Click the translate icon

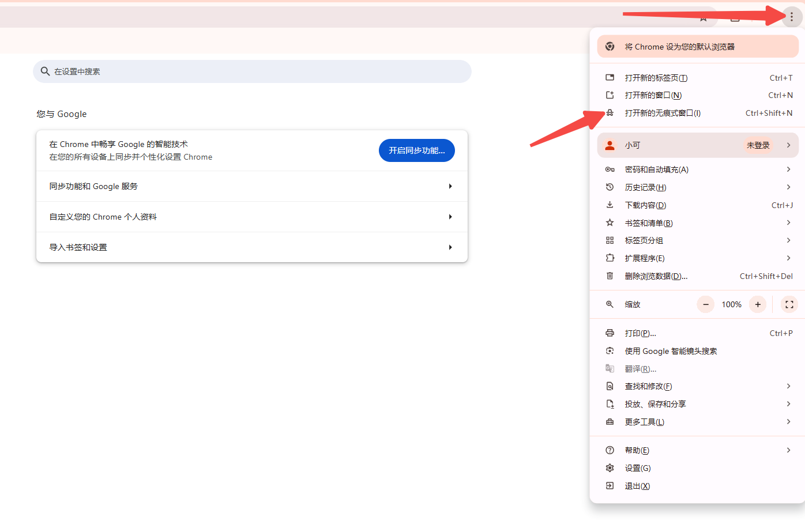(x=610, y=369)
